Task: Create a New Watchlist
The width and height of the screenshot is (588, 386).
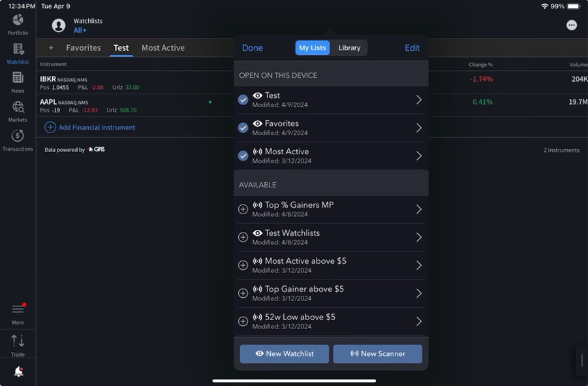Action: [285, 353]
